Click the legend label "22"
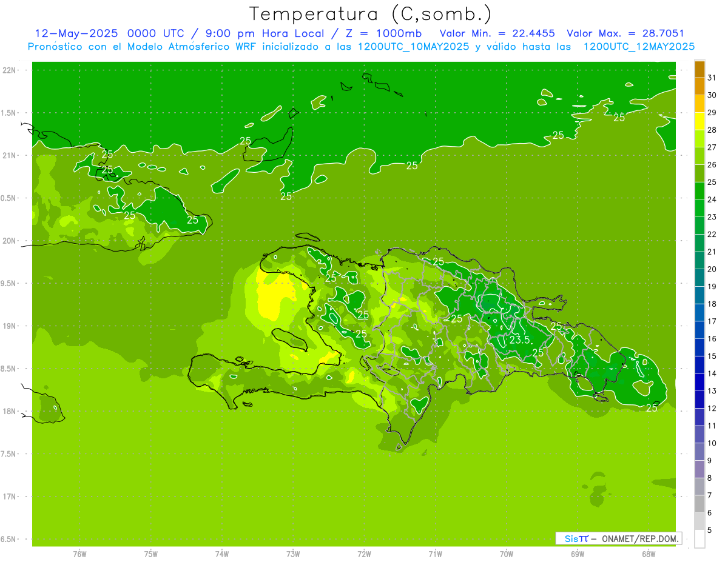 pos(712,234)
